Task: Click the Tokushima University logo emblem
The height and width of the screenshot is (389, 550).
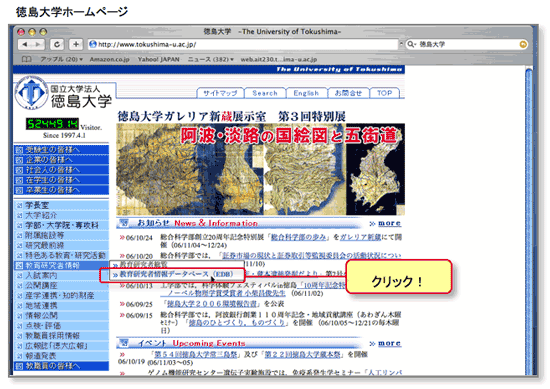Action: click(32, 93)
